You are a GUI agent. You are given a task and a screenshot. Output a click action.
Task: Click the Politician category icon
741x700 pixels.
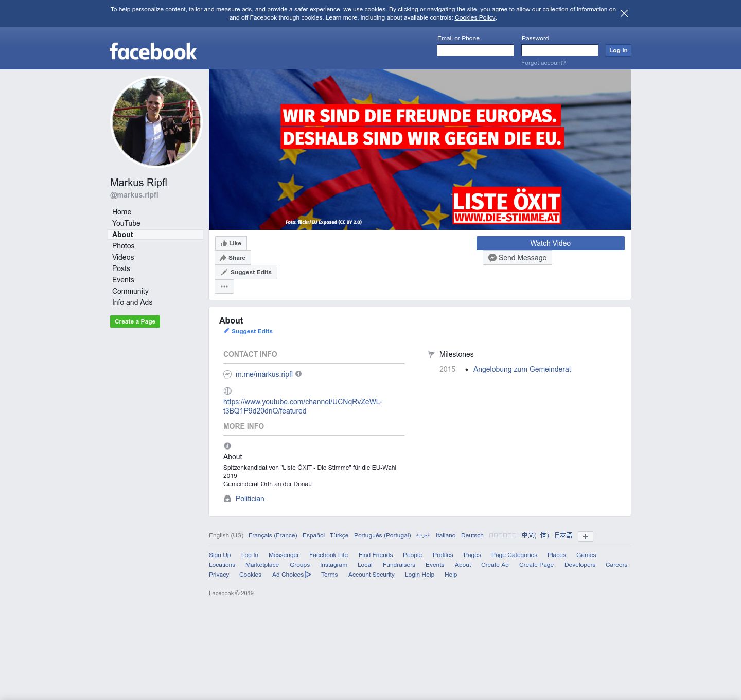[227, 499]
